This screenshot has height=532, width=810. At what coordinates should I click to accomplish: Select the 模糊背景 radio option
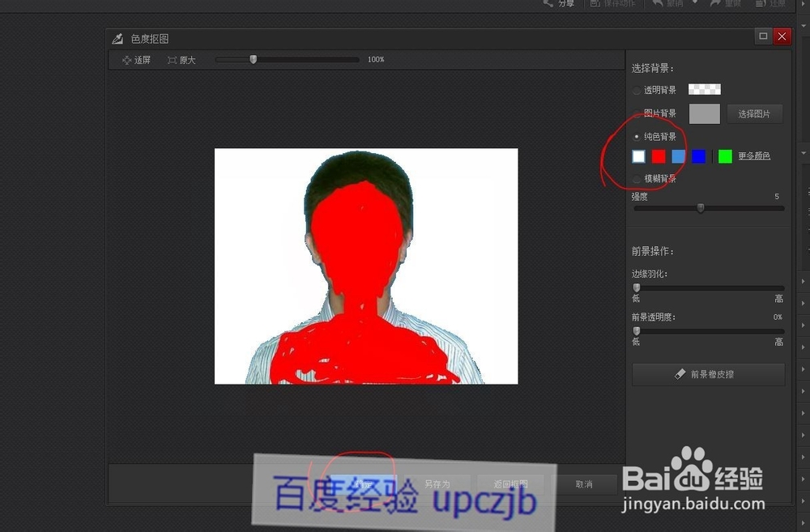tap(637, 179)
